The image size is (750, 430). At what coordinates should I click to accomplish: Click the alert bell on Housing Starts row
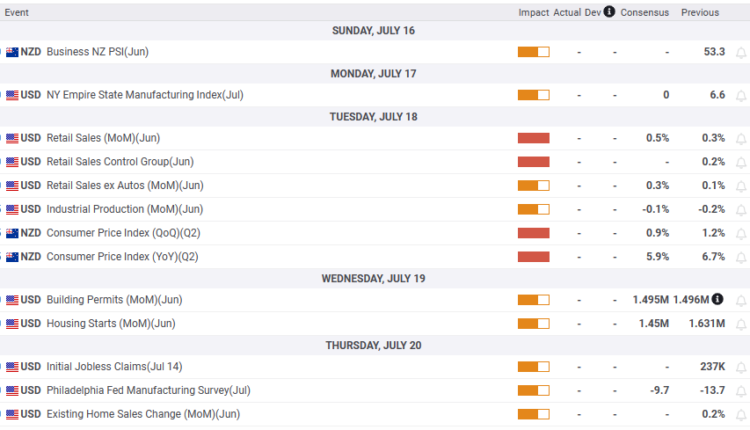pos(742,324)
